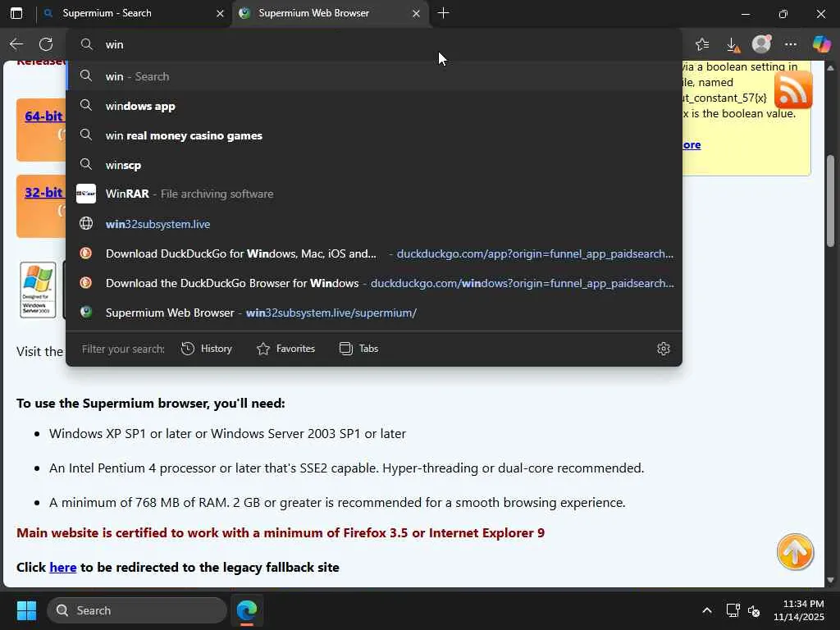Click the scrollbar up arrow
This screenshot has height=630, width=840.
coord(831,68)
